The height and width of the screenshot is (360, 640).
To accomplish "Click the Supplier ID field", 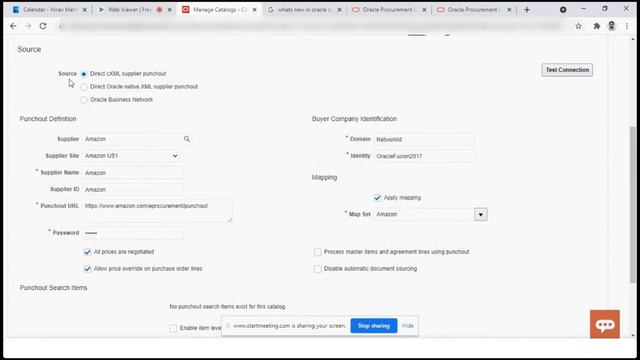I will (133, 189).
